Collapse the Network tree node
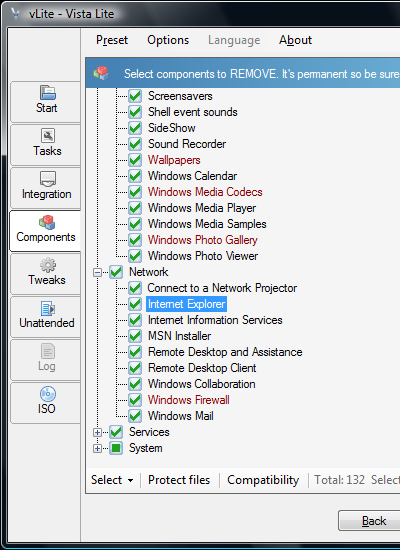Screen dimensions: 400x550 click(98, 272)
